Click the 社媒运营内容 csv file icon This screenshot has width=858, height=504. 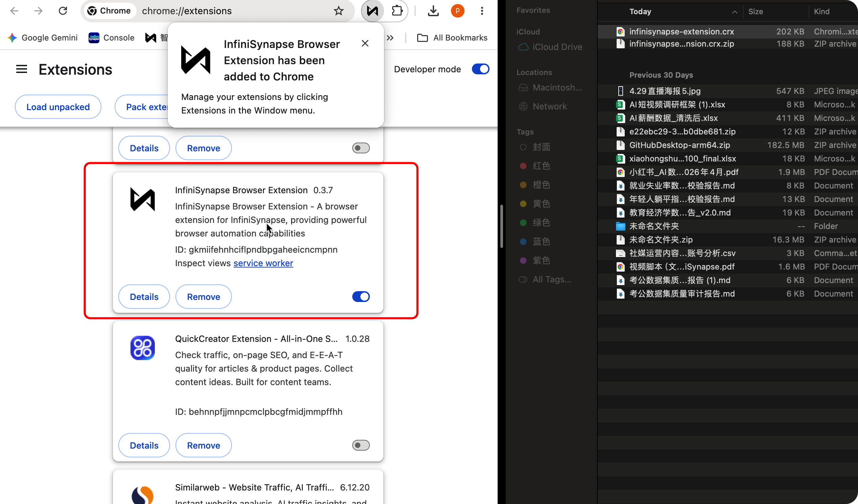(620, 253)
